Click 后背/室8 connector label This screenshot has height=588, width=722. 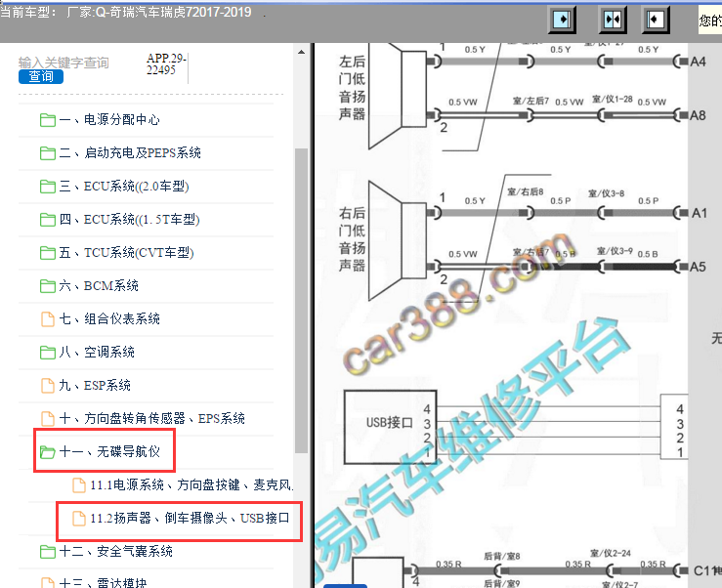(x=502, y=556)
